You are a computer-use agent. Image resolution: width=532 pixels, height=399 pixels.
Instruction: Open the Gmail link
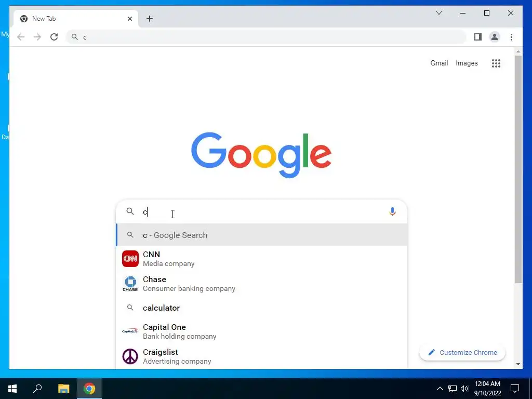[x=439, y=63]
